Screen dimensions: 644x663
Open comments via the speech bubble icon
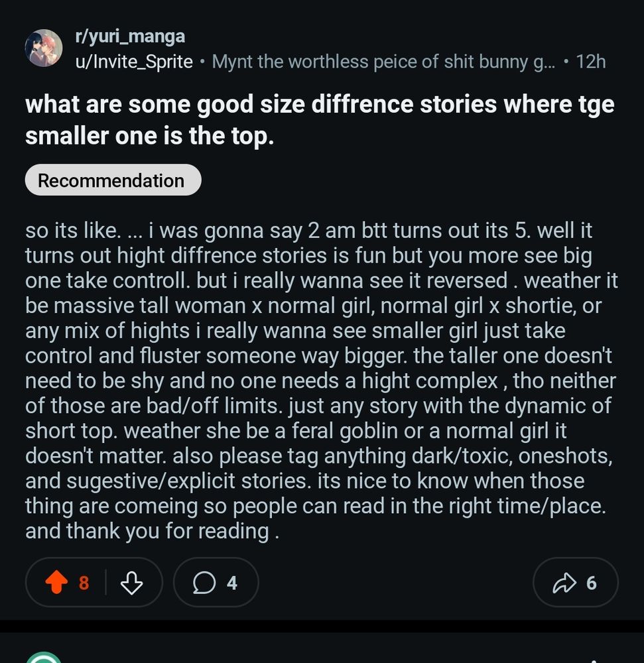tap(204, 583)
